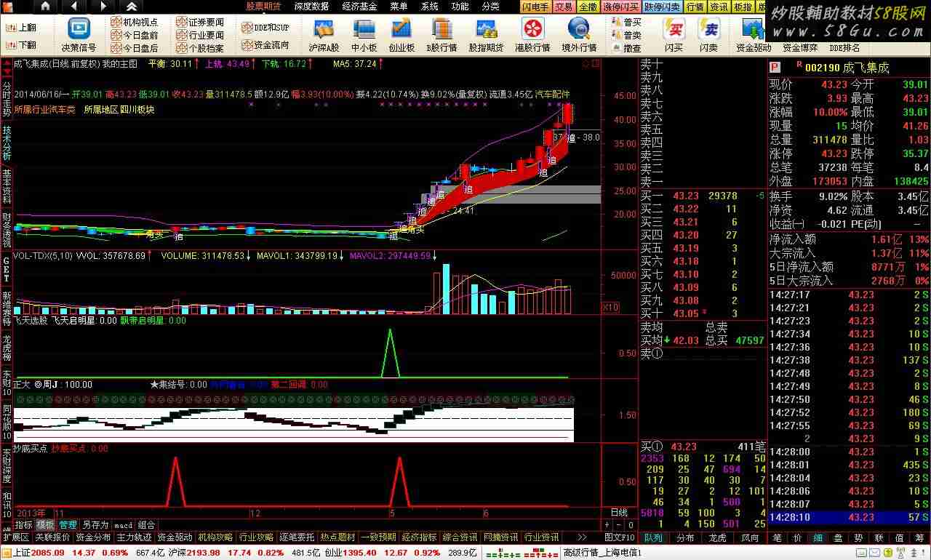Click 日线 period selector

point(618,512)
